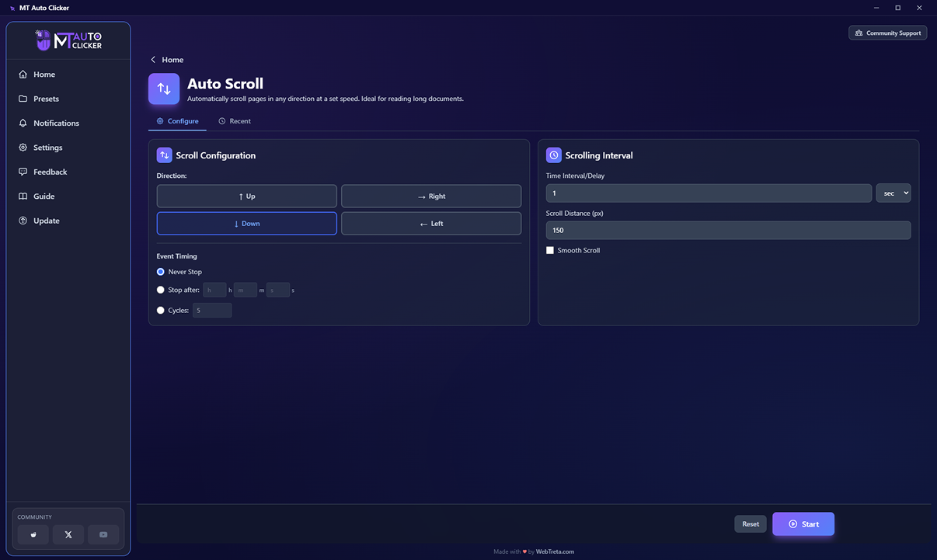Focus the Stop after seconds field

pyautogui.click(x=278, y=290)
